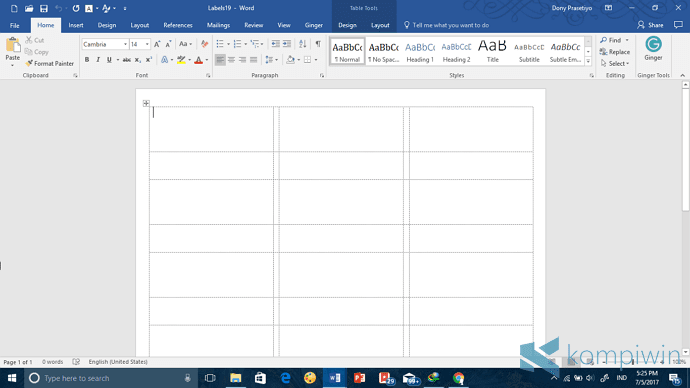Switch to the References tab

click(178, 25)
